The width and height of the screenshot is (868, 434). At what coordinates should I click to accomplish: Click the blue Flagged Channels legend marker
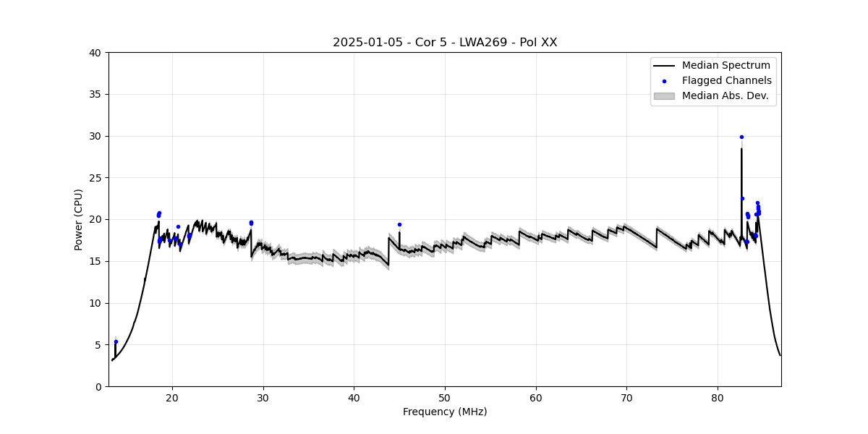[664, 81]
